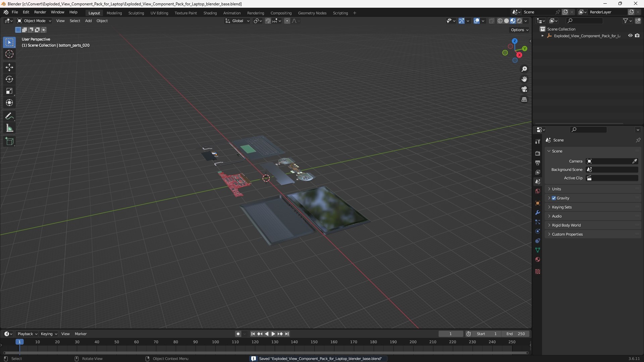Play the animation forward
The width and height of the screenshot is (644, 362).
coord(273,334)
